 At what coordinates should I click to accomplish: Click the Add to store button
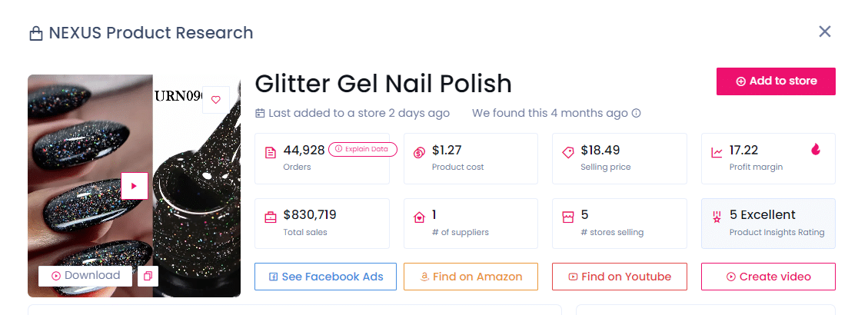[776, 81]
